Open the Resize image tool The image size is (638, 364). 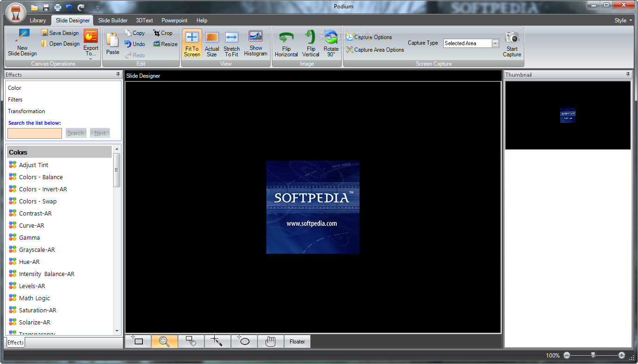[x=166, y=44]
